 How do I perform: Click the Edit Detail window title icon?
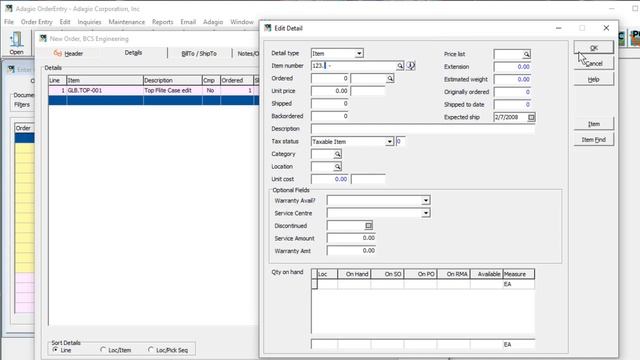tap(268, 28)
